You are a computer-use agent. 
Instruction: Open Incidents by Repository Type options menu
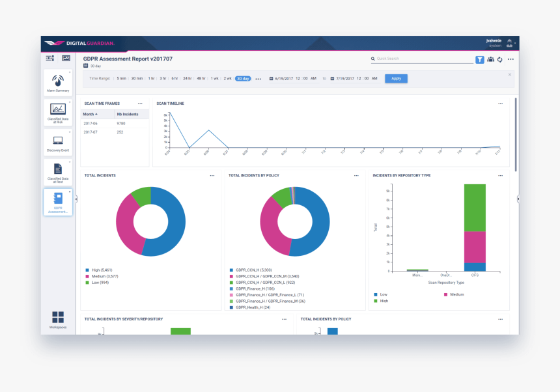click(500, 176)
